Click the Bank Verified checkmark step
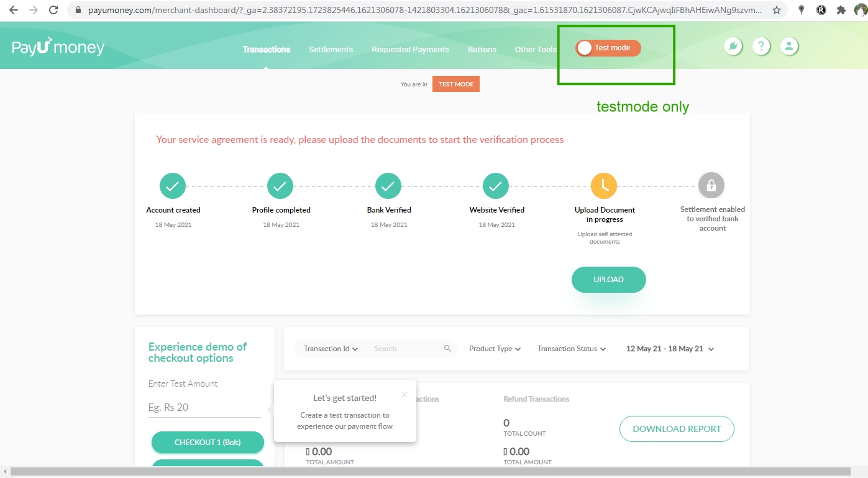This screenshot has width=868, height=478. (388, 185)
